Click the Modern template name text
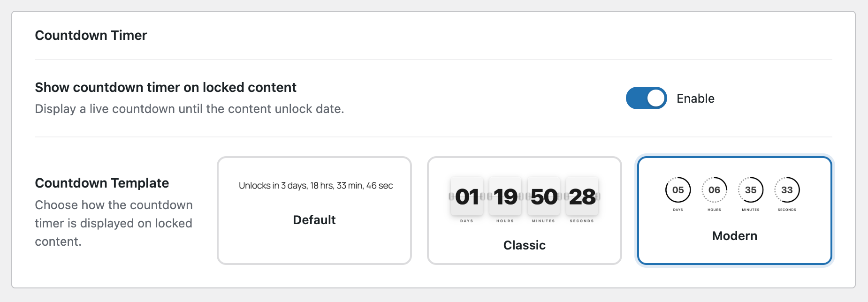 tap(734, 236)
